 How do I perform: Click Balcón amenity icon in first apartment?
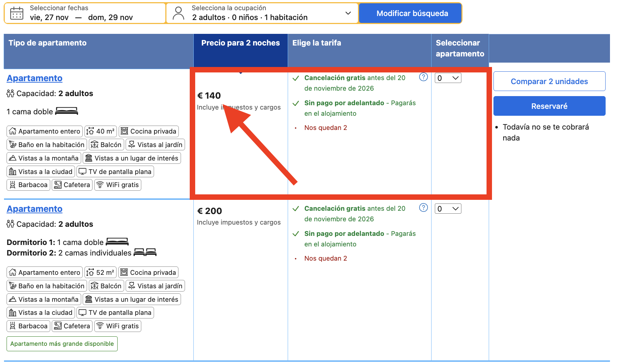pos(94,145)
